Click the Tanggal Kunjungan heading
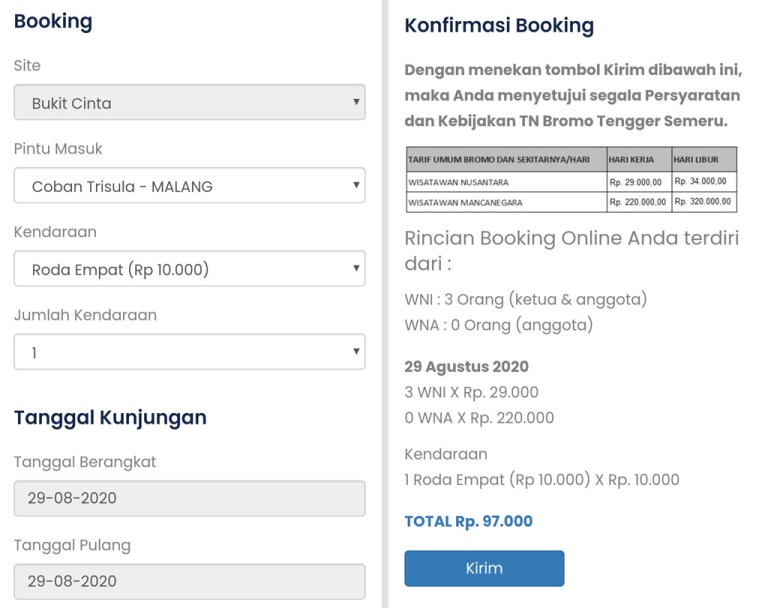Screen dimensions: 768x608 110,417
